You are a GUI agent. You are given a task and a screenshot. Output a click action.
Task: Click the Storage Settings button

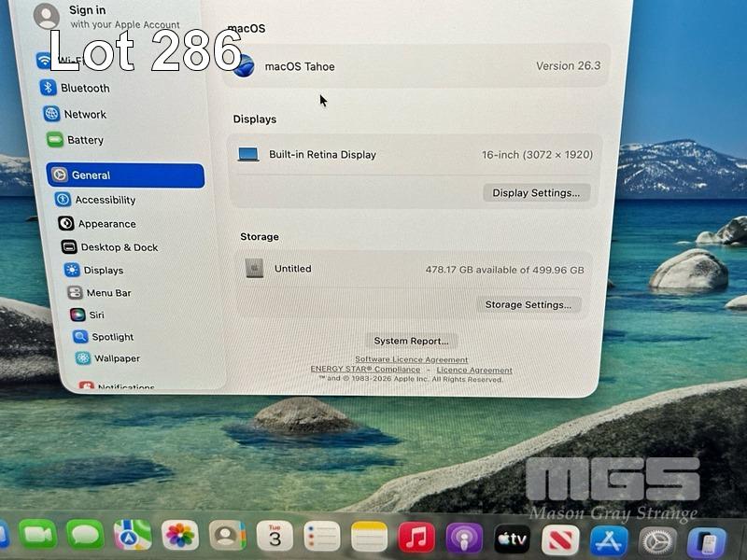pos(529,305)
